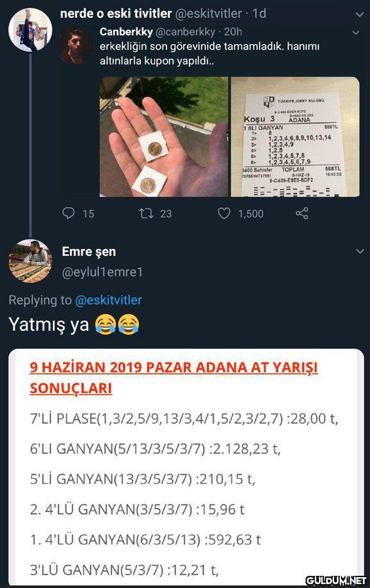Follow the @eskitvitler mention link
Viewport: 370px width, 588px height.
tap(108, 300)
